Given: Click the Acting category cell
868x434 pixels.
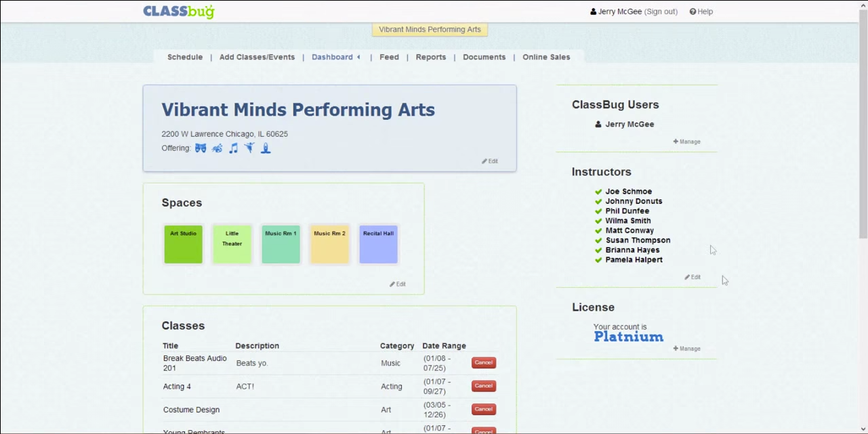Looking at the screenshot, I should [392, 387].
